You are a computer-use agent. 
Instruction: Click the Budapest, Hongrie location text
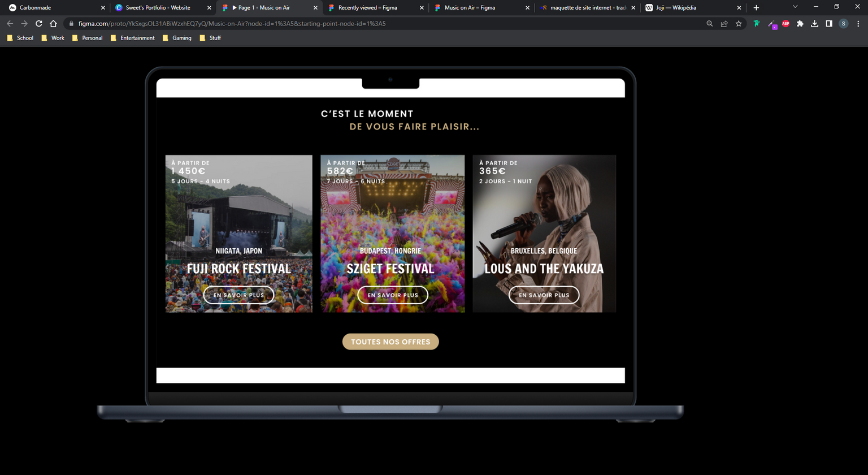[390, 251]
